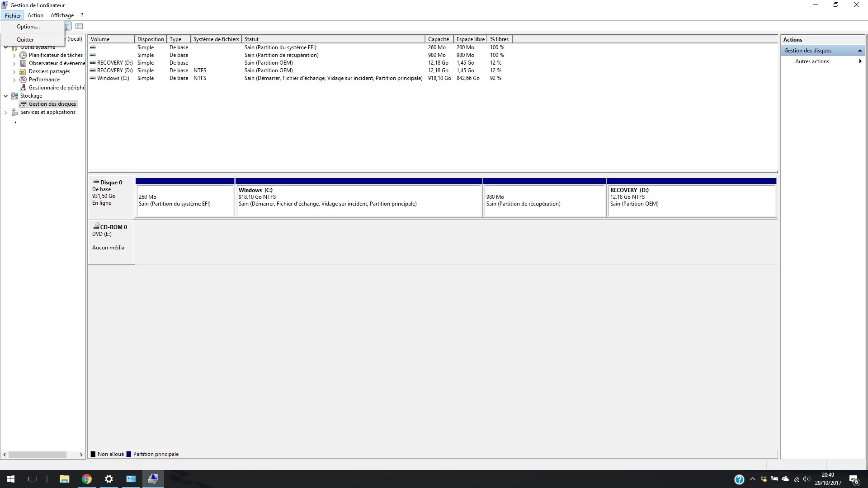Open File Explorer from the taskbar
This screenshot has height=488, width=868.
64,479
